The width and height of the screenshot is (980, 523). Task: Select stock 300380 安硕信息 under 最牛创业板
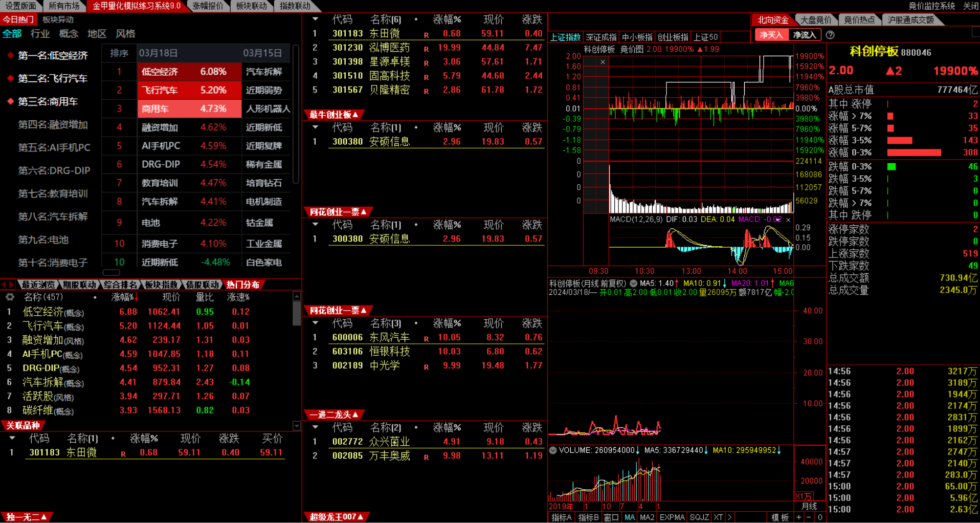coord(427,142)
